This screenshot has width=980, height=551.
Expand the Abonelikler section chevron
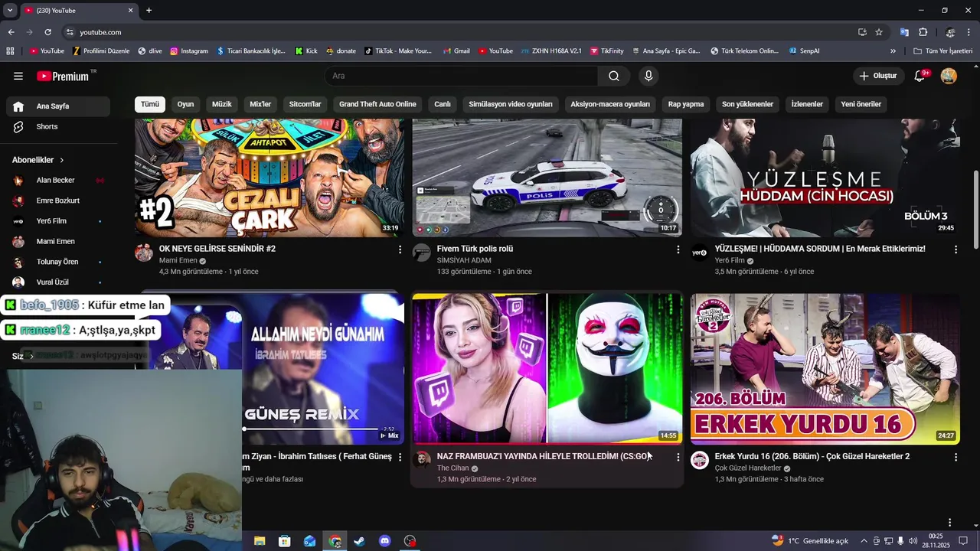tap(62, 160)
